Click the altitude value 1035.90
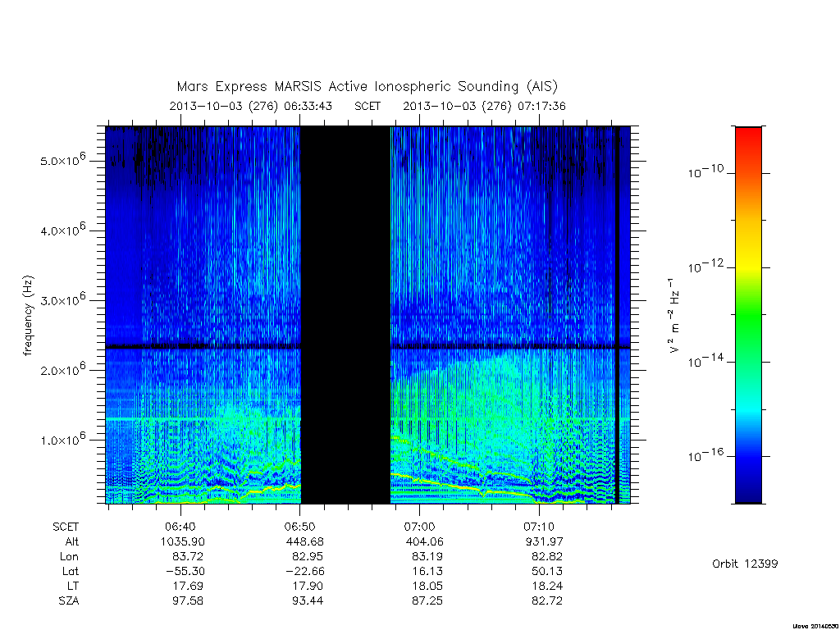Viewport: 840px width, 630px height. (183, 541)
